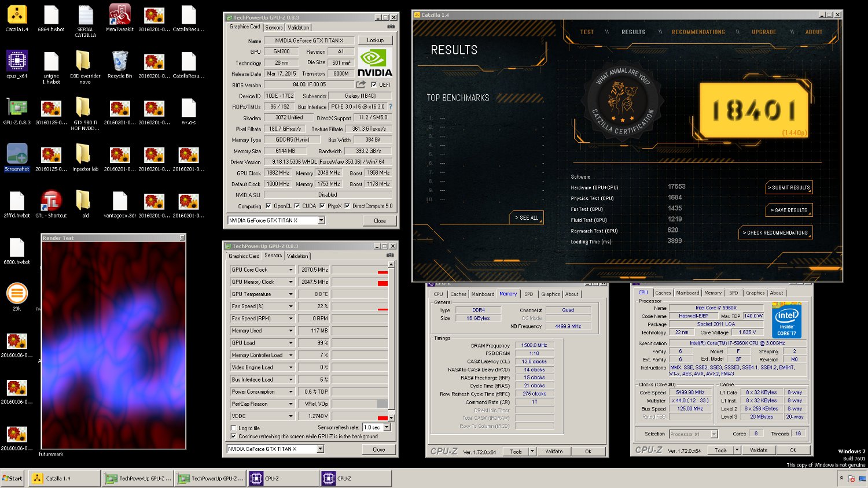Select the SERIAL CATZILLA text file icon
The image size is (868, 488).
tap(85, 21)
